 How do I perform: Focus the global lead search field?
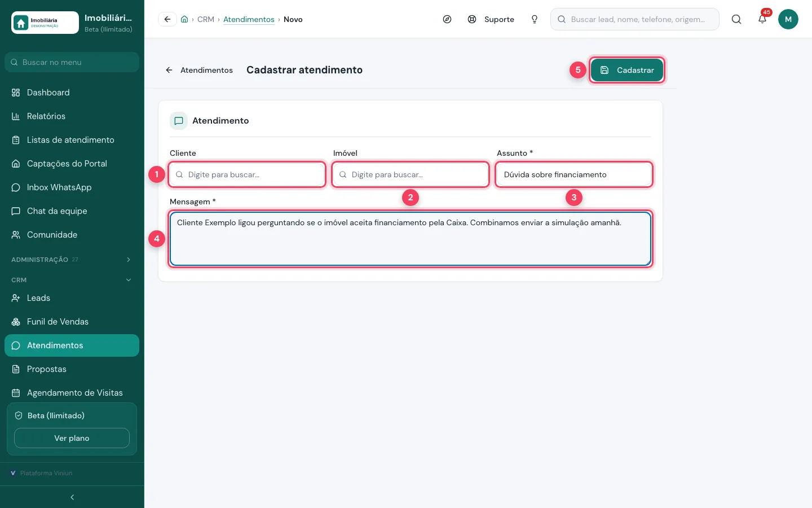tap(635, 19)
